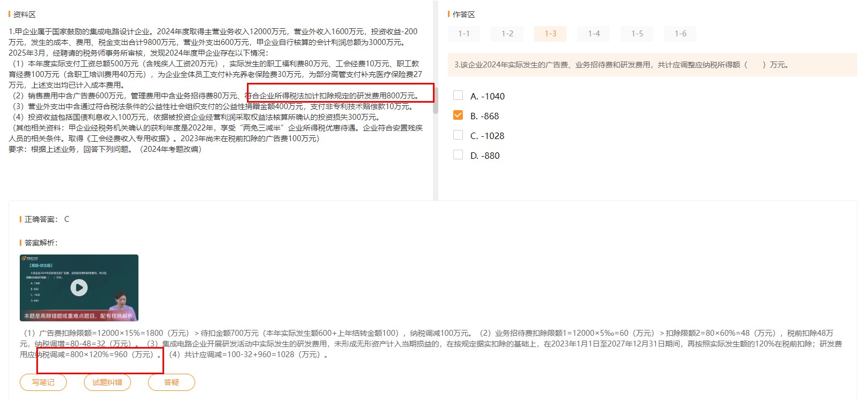
Task: Open question tab 1-6
Action: tap(680, 34)
